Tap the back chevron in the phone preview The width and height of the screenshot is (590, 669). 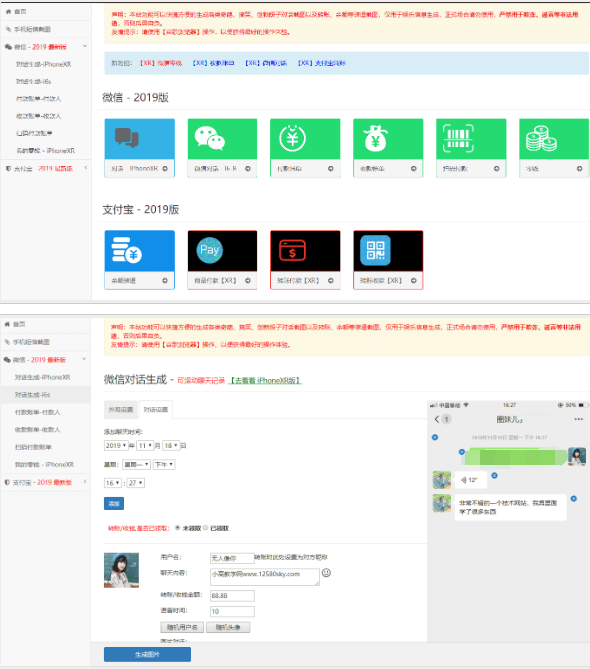coord(437,419)
